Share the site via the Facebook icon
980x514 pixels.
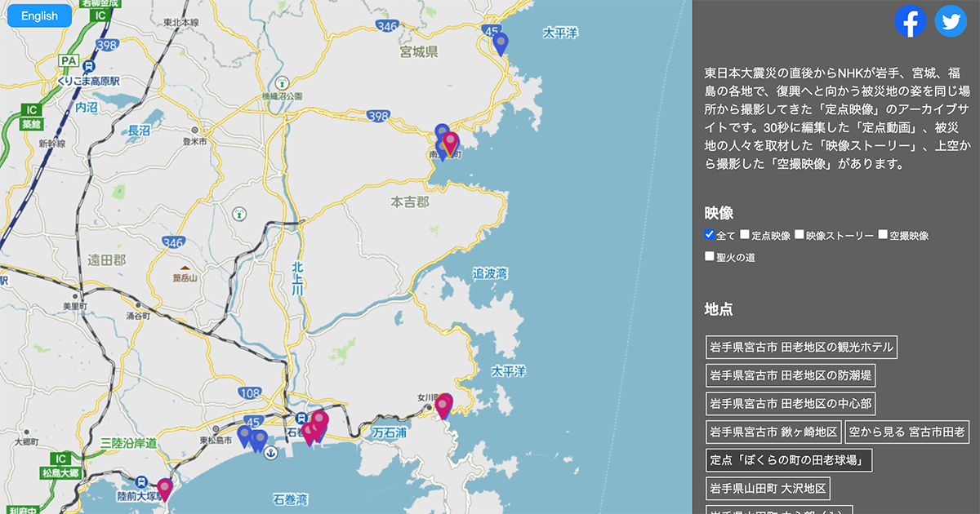(911, 21)
